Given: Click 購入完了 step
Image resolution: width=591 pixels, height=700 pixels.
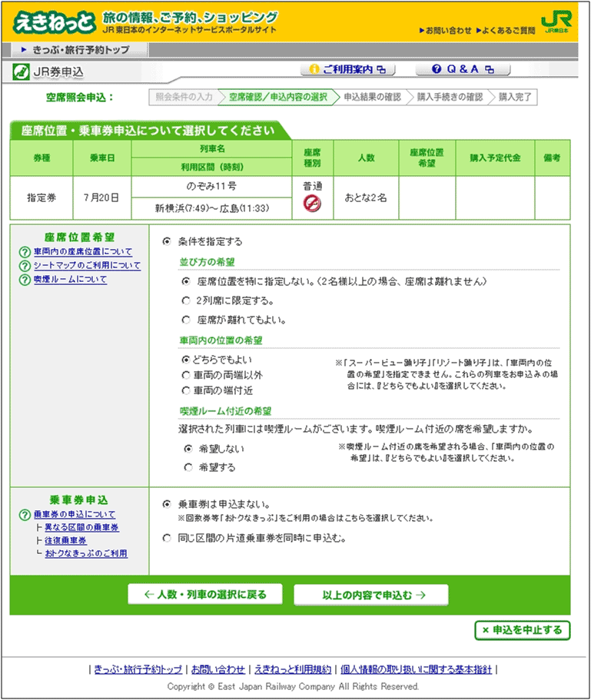Looking at the screenshot, I should (515, 97).
